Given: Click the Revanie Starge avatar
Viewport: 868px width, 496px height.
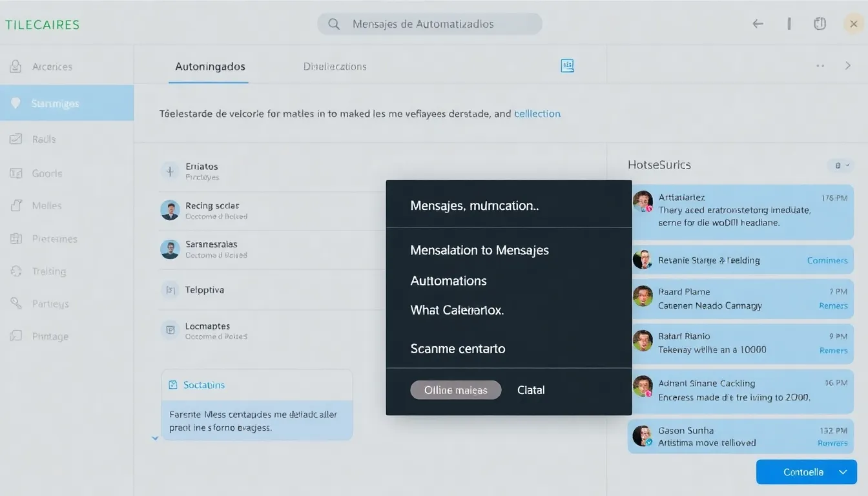Looking at the screenshot, I should [643, 260].
